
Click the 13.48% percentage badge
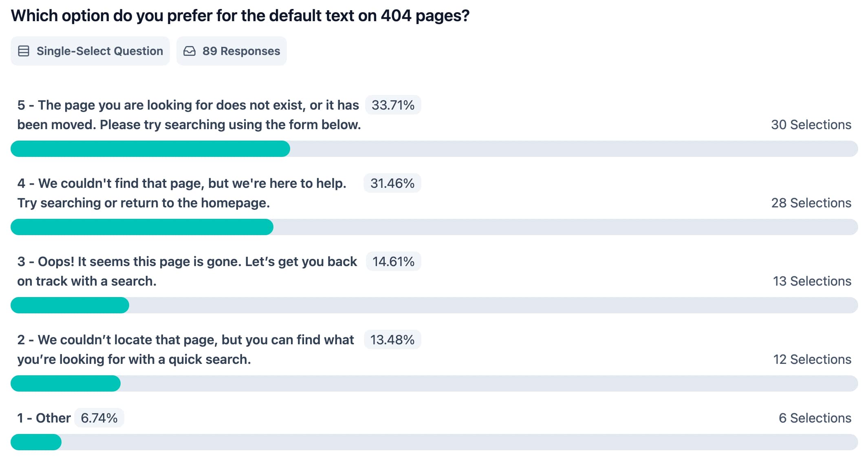392,340
